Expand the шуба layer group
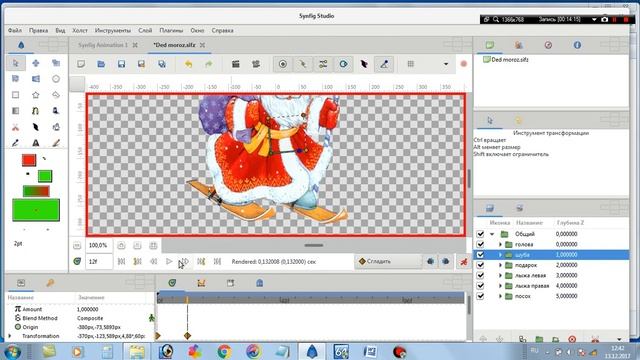This screenshot has width=640, height=360. click(500, 255)
